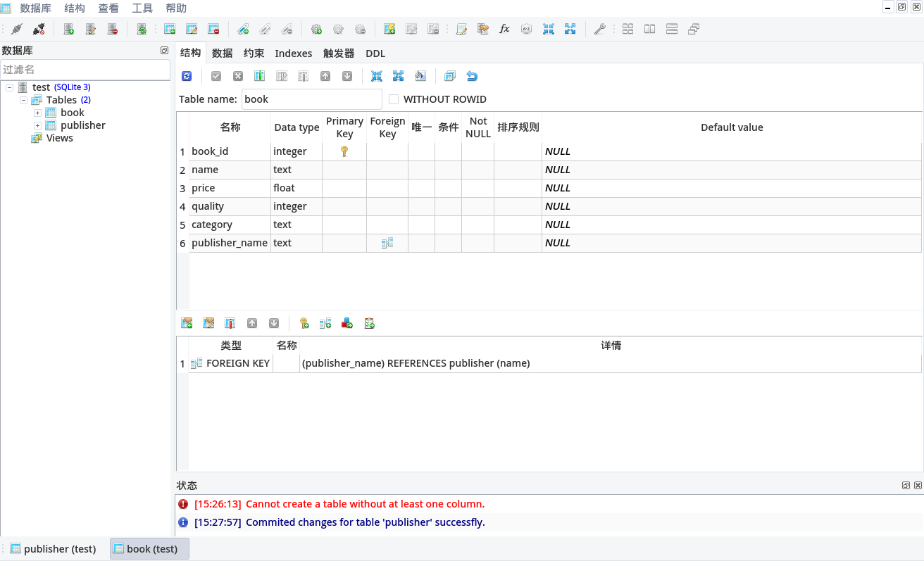Open the 查看 menu

(x=108, y=8)
